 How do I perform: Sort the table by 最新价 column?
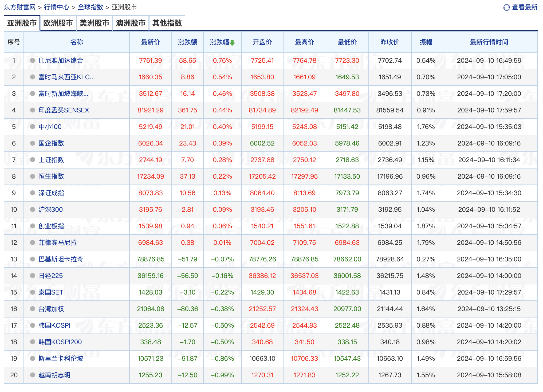coord(150,42)
